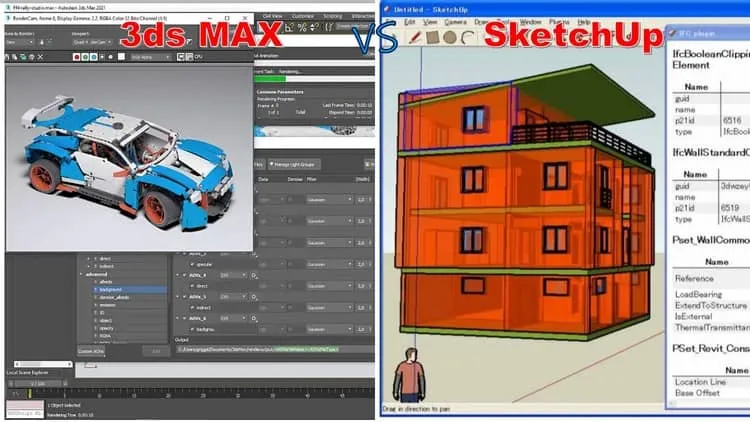Open the Edit menu in SketchUp

click(409, 22)
